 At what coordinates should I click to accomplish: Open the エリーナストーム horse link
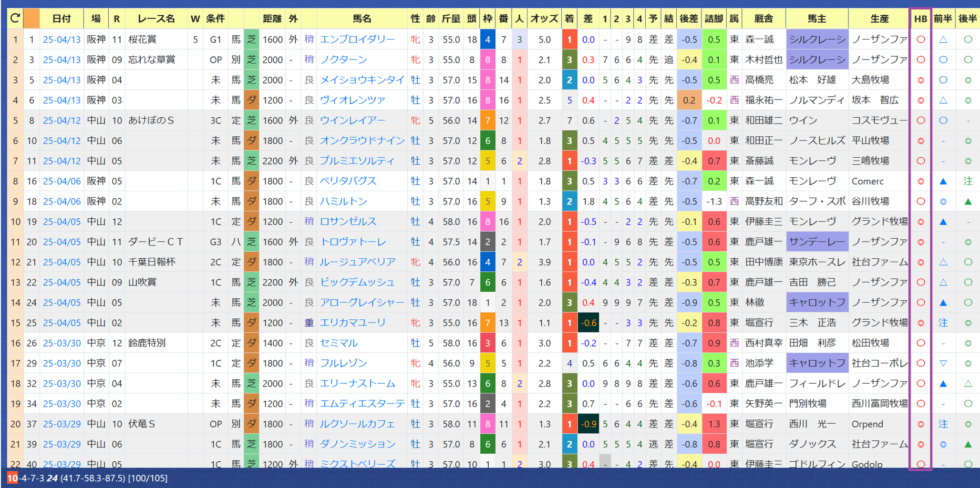357,384
